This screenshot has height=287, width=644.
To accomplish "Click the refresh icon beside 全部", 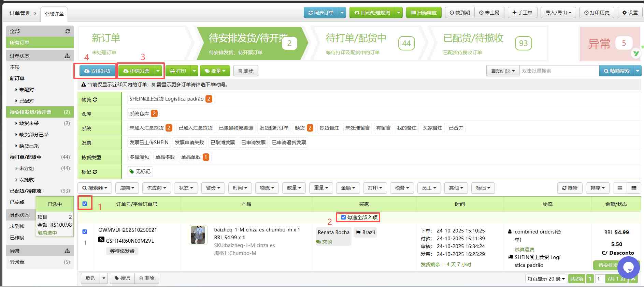I will click(x=68, y=31).
